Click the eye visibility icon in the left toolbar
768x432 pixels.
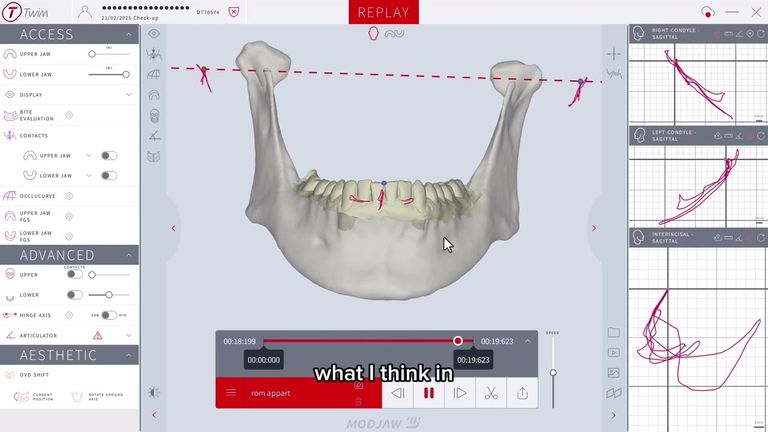click(154, 34)
